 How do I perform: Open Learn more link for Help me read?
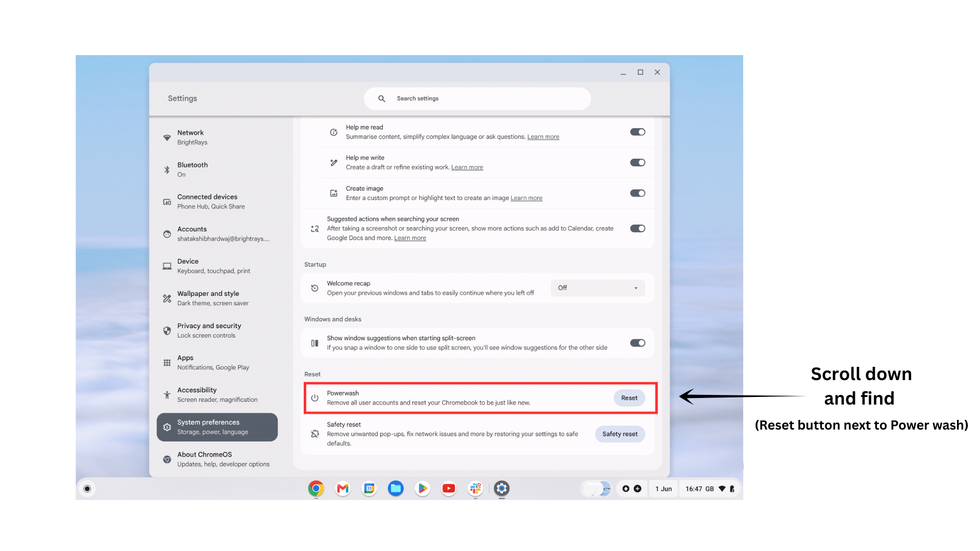(543, 137)
